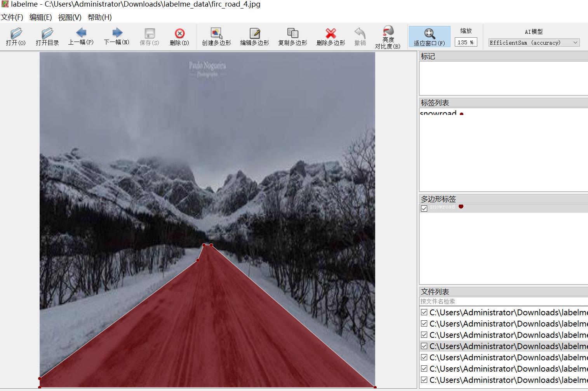Click the Delete file (删除) icon

tap(179, 37)
